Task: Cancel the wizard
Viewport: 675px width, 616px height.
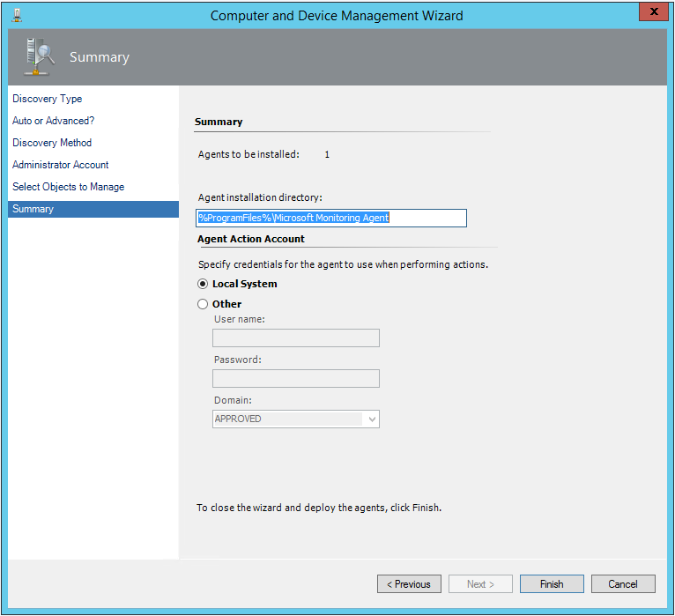Action: (622, 584)
